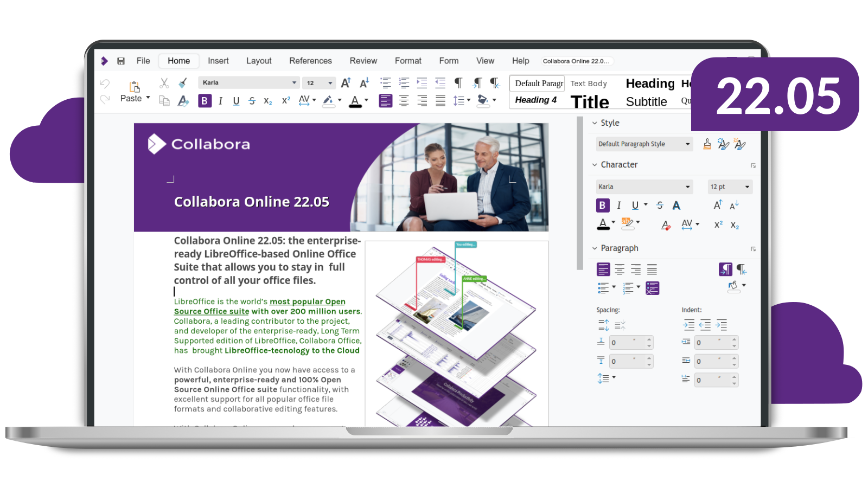Collapse the Paragraph section in sidebar

tap(595, 248)
